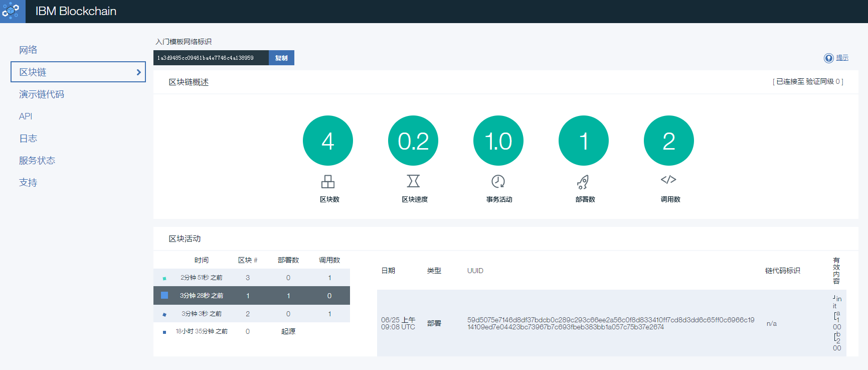The width and height of the screenshot is (868, 370).
Task: Go to the API sidebar section
Action: [x=26, y=116]
